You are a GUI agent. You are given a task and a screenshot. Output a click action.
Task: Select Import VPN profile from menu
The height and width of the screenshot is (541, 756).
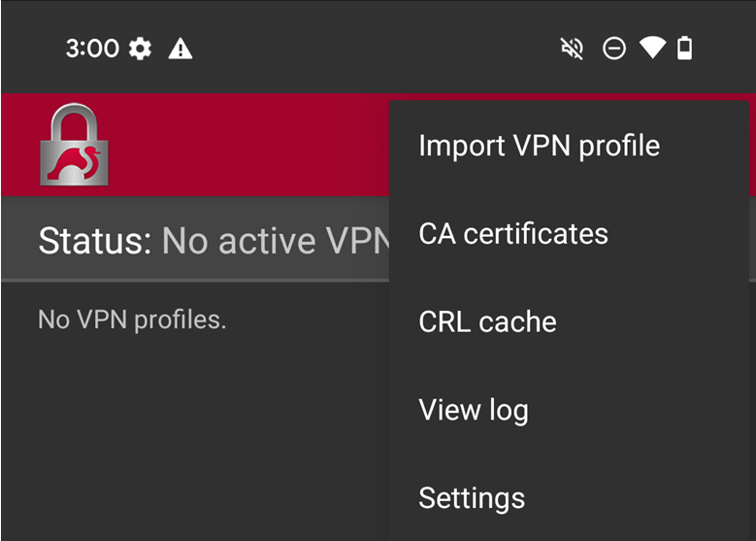click(539, 146)
